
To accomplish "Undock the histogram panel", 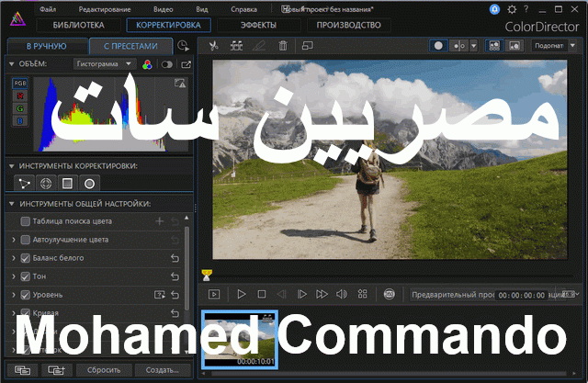I will 187,64.
